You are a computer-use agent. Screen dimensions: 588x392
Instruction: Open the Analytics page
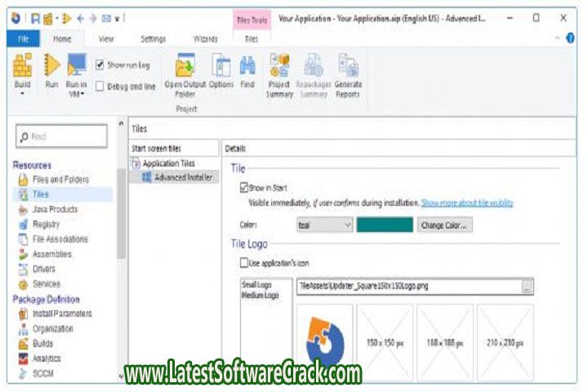click(x=47, y=359)
